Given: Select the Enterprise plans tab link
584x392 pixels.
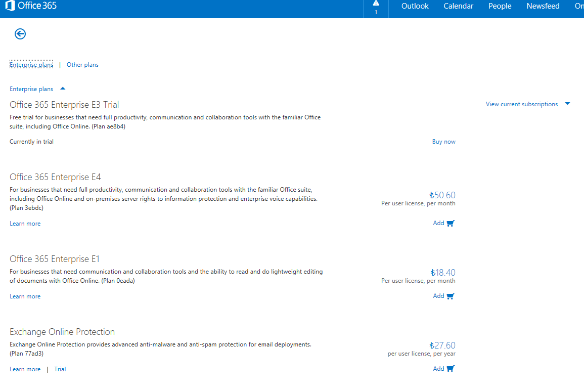Looking at the screenshot, I should (x=31, y=65).
